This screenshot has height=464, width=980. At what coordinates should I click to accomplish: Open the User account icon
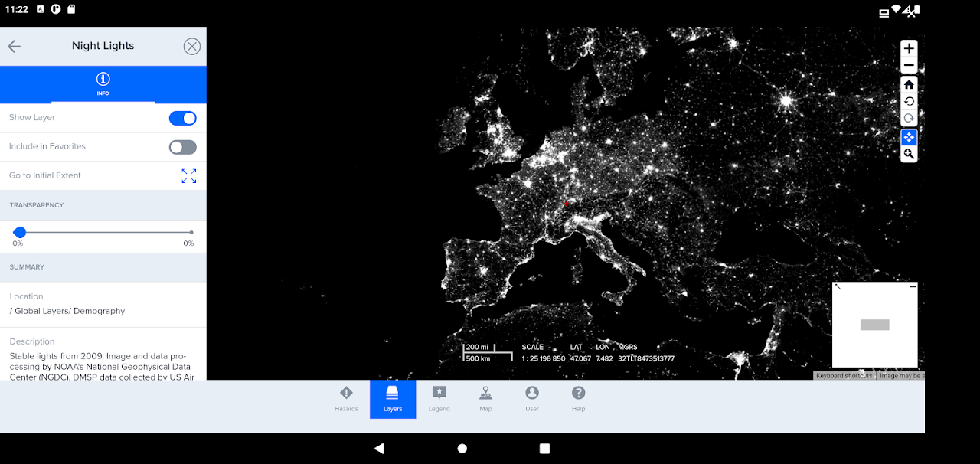[531, 399]
